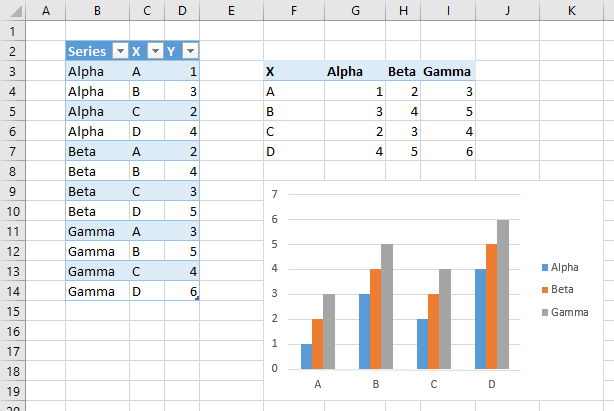Click cell D3 with value 1
This screenshot has width=614, height=411.
(182, 71)
